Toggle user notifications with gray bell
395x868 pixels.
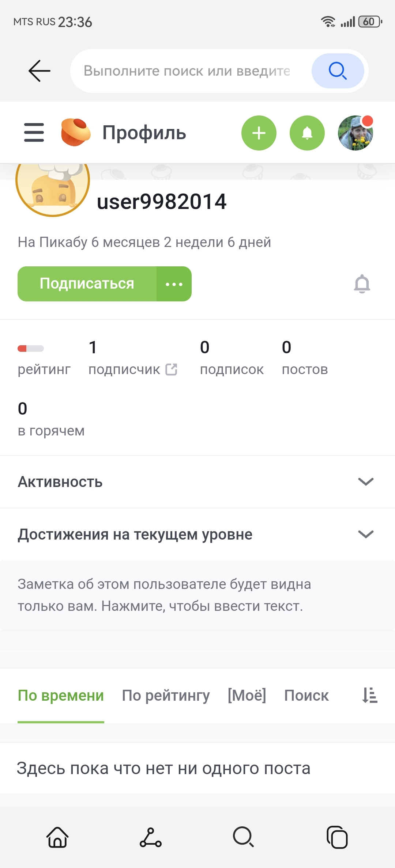pyautogui.click(x=362, y=283)
